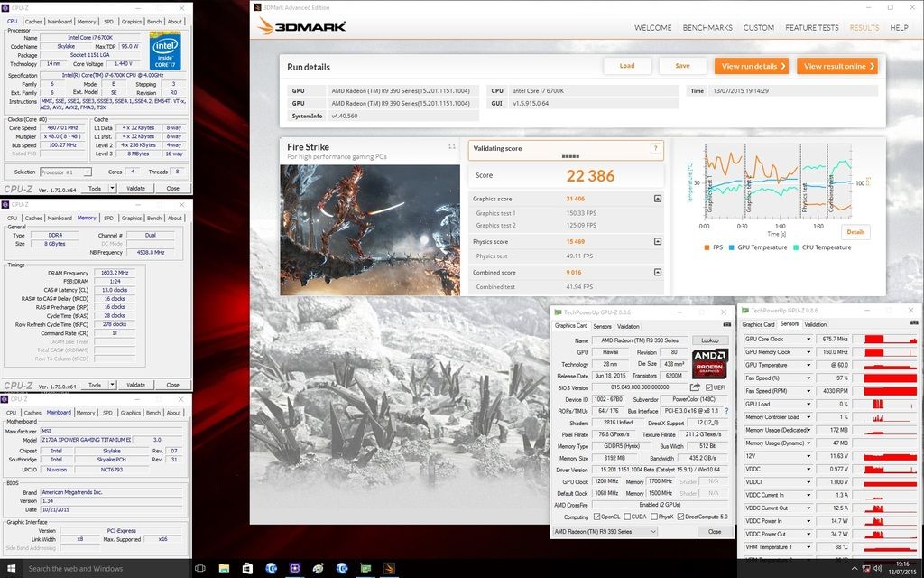
Task: Open FEATURE TESTS in 3DMark navigation
Action: point(811,28)
